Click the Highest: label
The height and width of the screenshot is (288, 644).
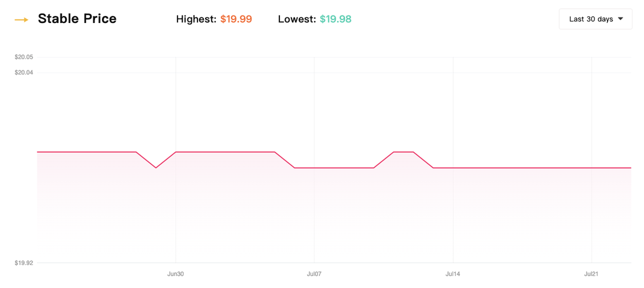pos(196,19)
